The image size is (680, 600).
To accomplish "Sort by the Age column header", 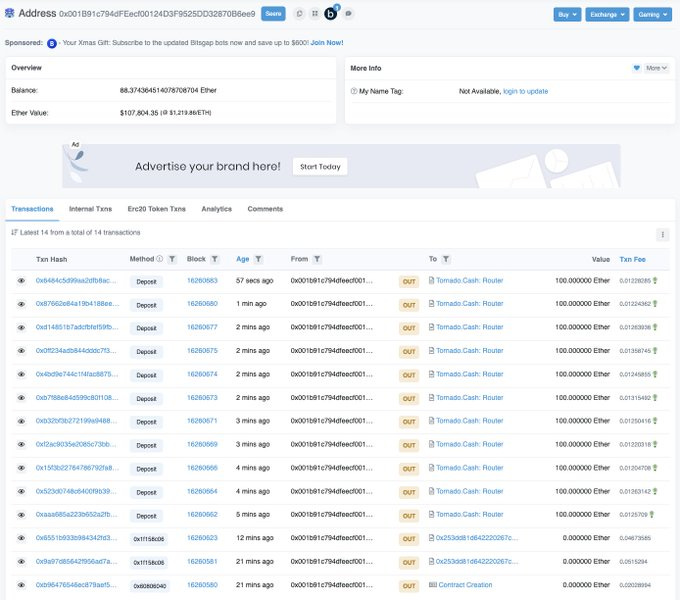I will [x=242, y=259].
